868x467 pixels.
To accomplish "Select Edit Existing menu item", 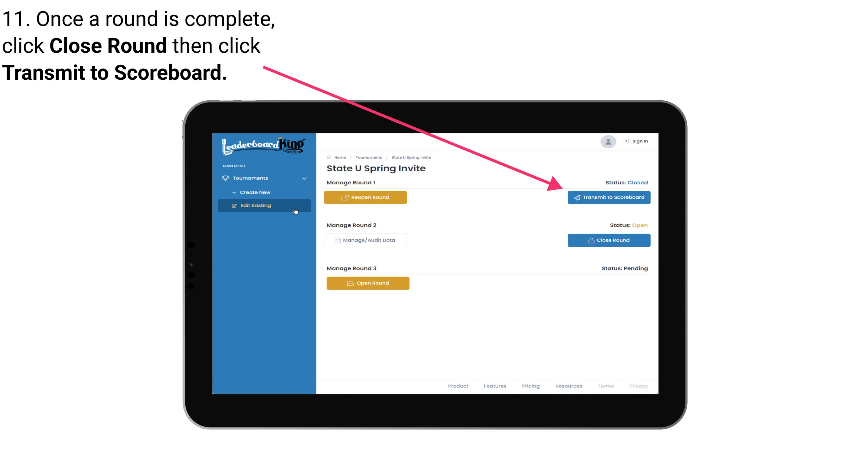I will click(264, 205).
